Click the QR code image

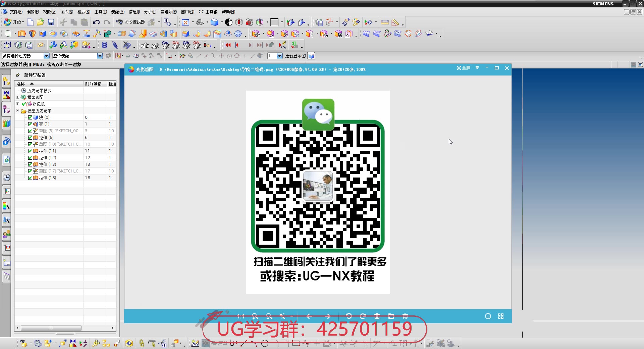coord(318,186)
